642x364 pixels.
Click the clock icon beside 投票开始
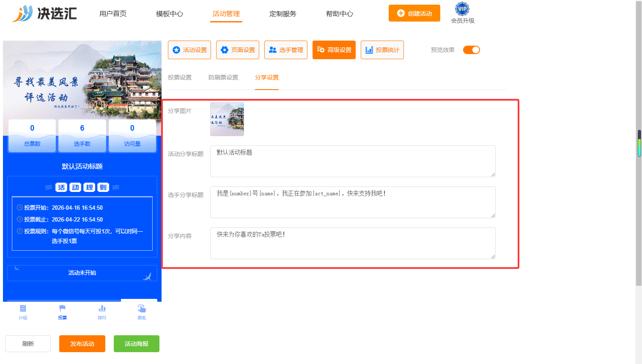pyautogui.click(x=19, y=208)
